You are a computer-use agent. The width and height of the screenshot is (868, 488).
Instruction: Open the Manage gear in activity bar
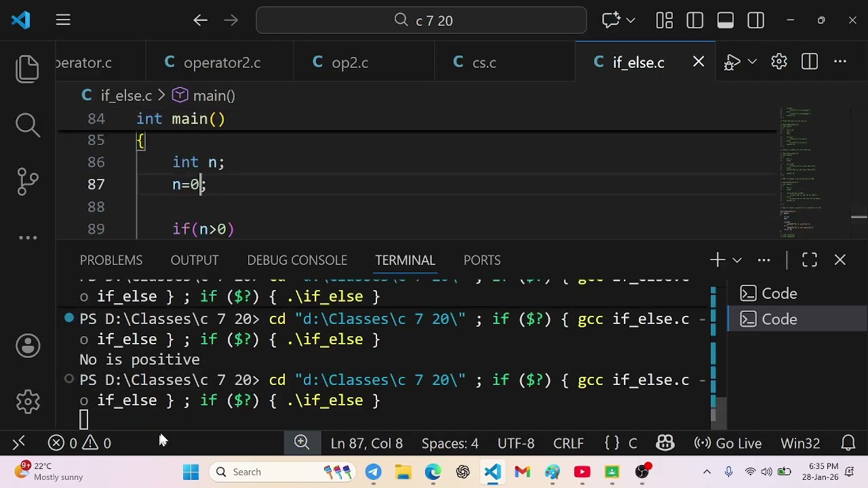[28, 401]
